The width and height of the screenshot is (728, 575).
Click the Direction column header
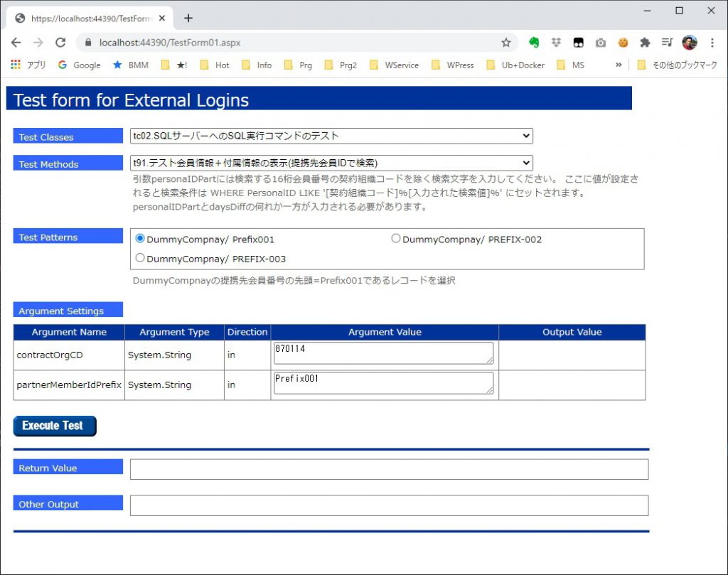(247, 333)
